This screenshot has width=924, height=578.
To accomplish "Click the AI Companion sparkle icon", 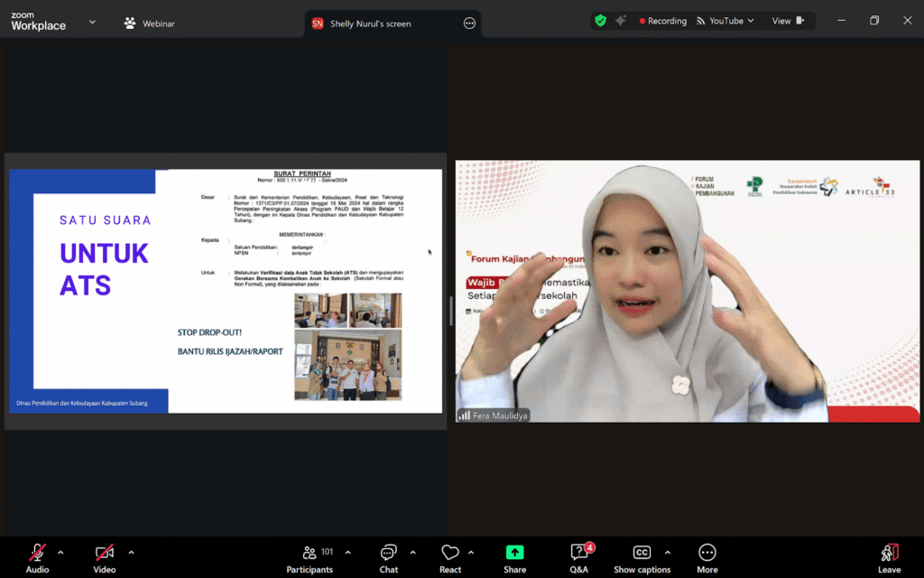I will click(x=621, y=20).
